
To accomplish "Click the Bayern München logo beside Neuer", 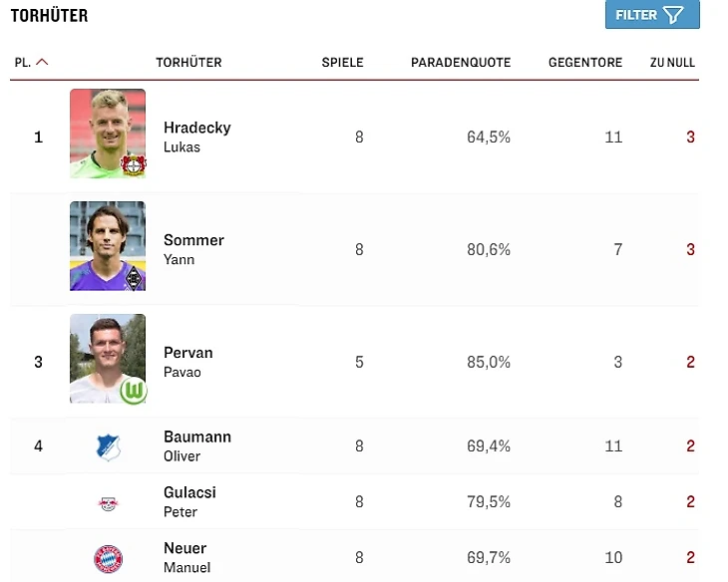I will click(108, 559).
